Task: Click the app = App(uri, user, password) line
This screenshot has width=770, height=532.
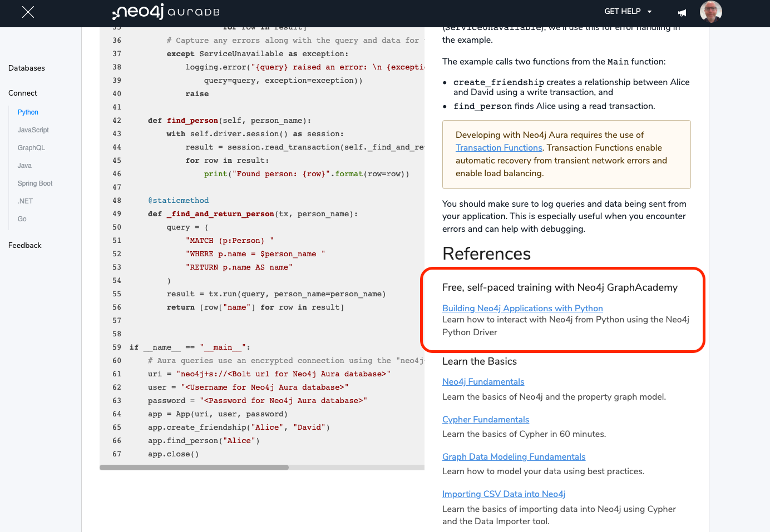Action: pos(218,414)
